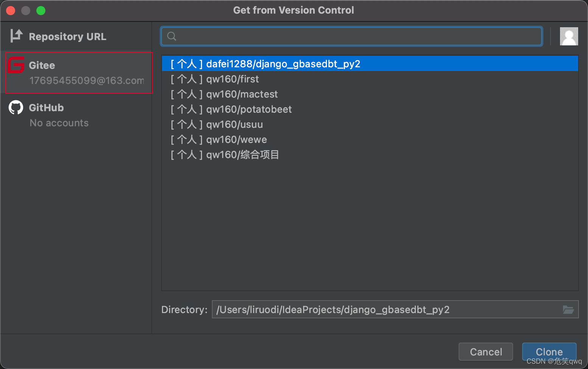The width and height of the screenshot is (588, 369).
Task: Click the Directory path field
Action: (x=395, y=310)
